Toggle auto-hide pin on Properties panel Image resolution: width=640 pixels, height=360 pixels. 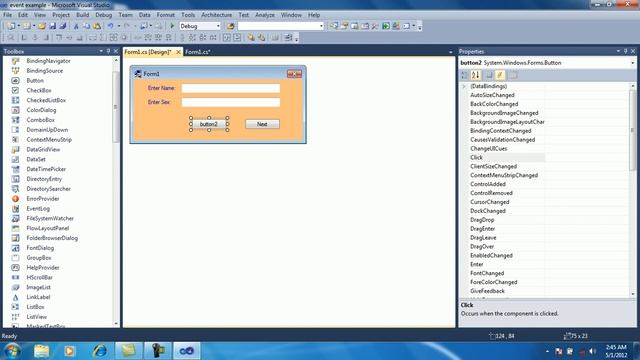click(625, 51)
